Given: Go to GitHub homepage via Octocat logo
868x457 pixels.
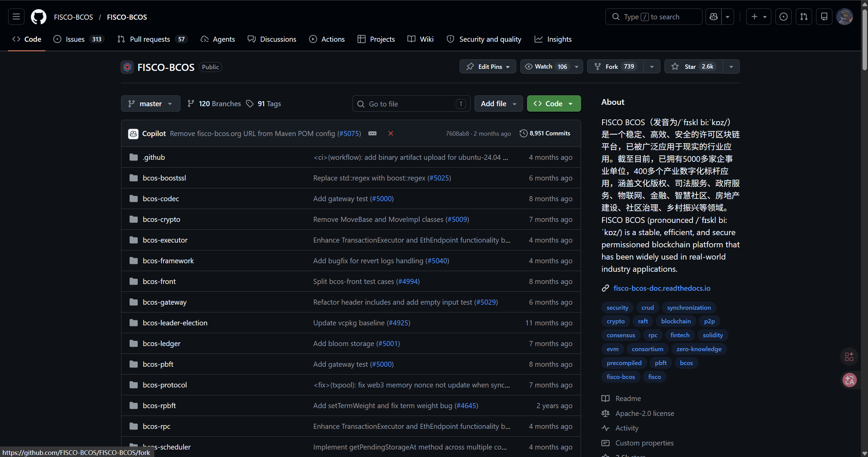Looking at the screenshot, I should [39, 17].
